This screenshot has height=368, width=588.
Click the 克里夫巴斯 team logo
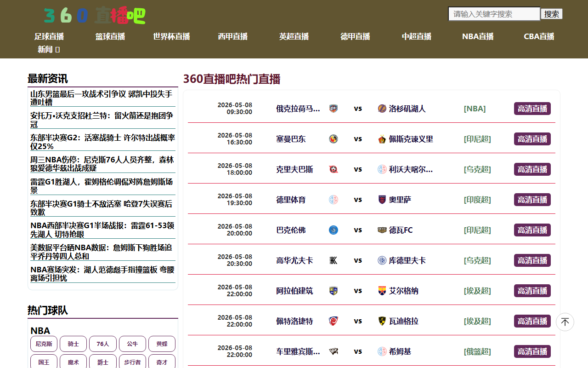(334, 169)
